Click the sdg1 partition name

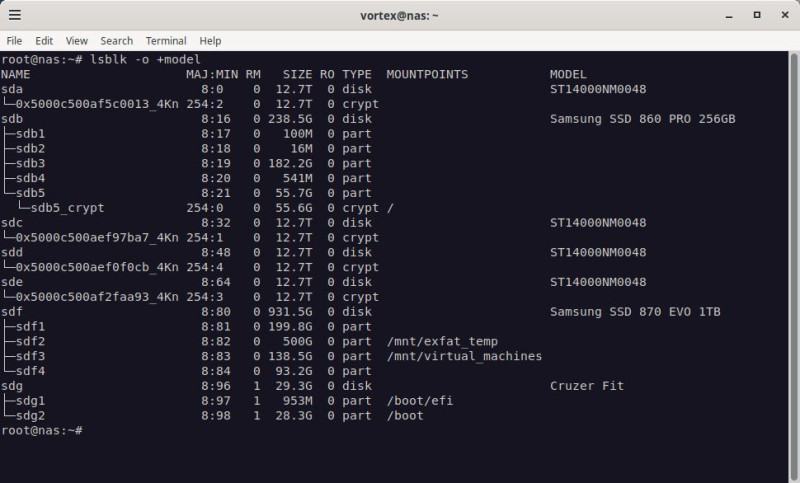coord(30,400)
